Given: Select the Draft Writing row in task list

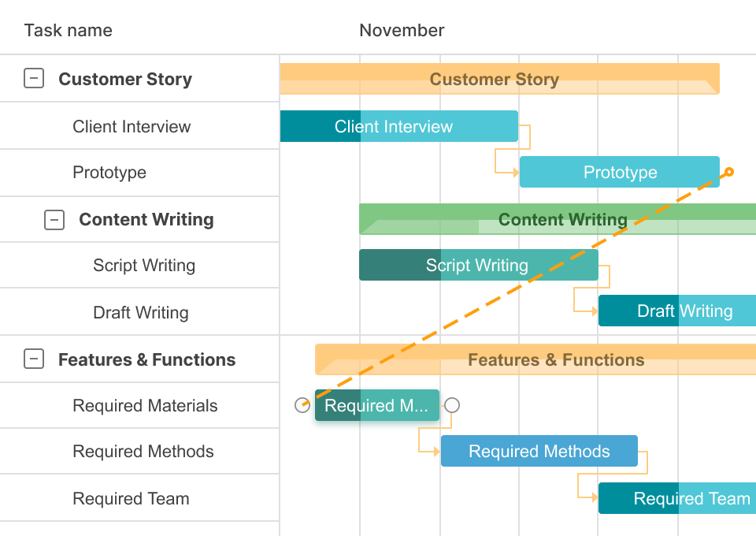Looking at the screenshot, I should [141, 312].
